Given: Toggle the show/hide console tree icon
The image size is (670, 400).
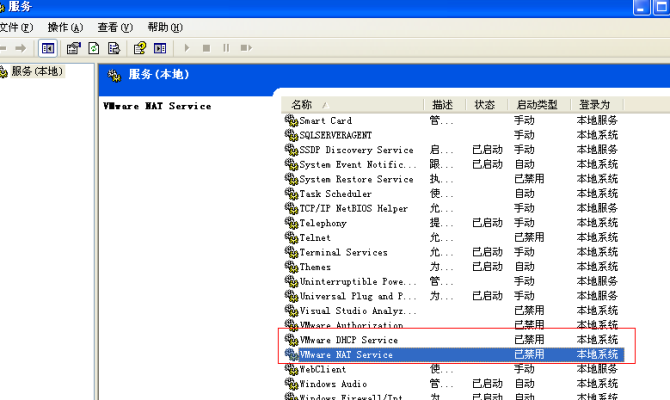Looking at the screenshot, I should click(x=47, y=48).
